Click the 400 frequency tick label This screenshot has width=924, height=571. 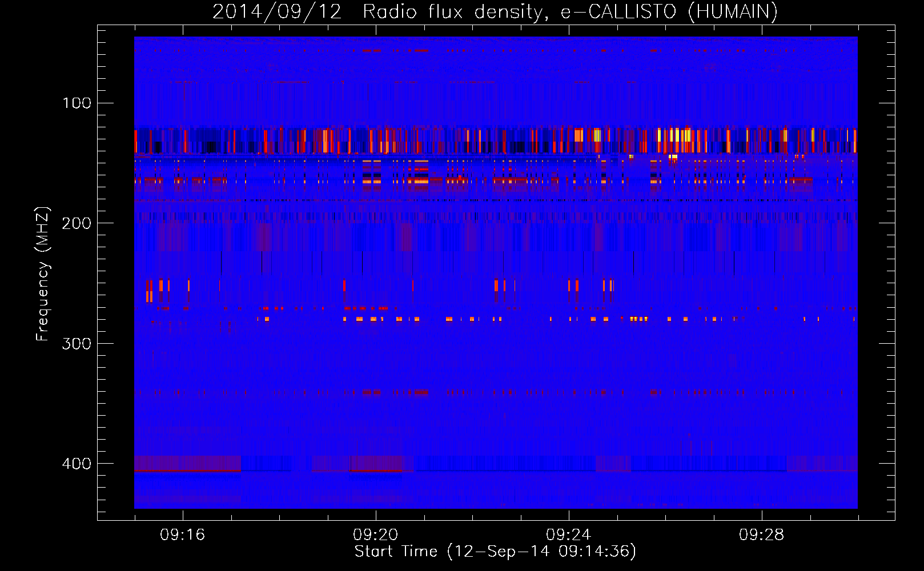coord(77,464)
